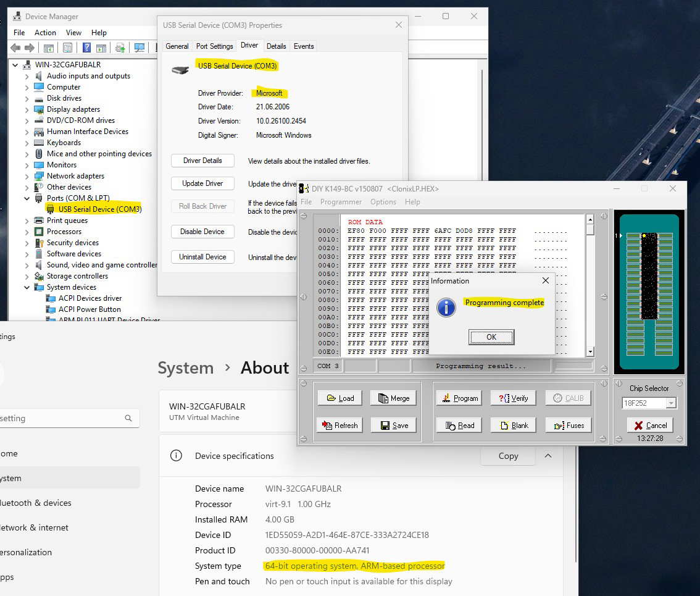Screen dimensions: 700x596
Task: Click the Back arrow in Device Manager toolbar
Action: pyautogui.click(x=15, y=48)
